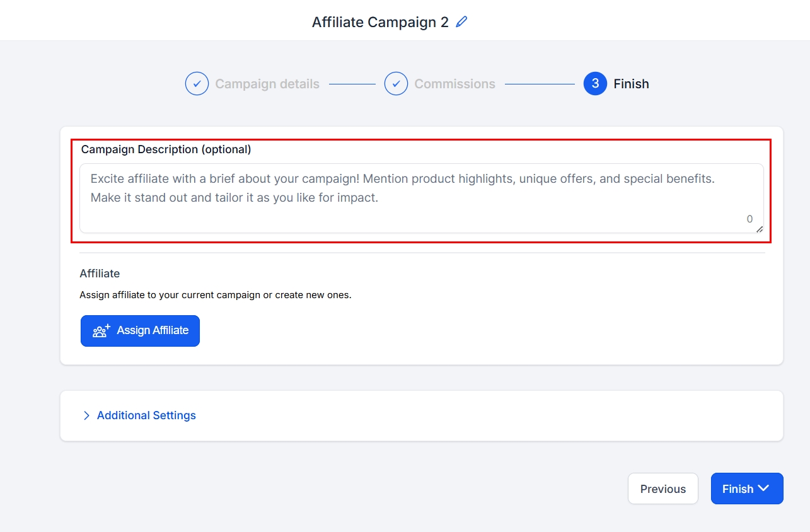Click the blue Finish button
Image resolution: width=810 pixels, height=532 pixels.
pyautogui.click(x=737, y=489)
